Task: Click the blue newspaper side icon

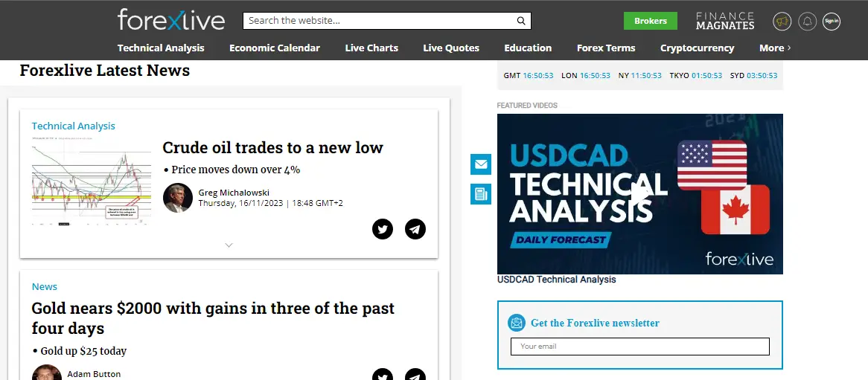Action: (481, 194)
